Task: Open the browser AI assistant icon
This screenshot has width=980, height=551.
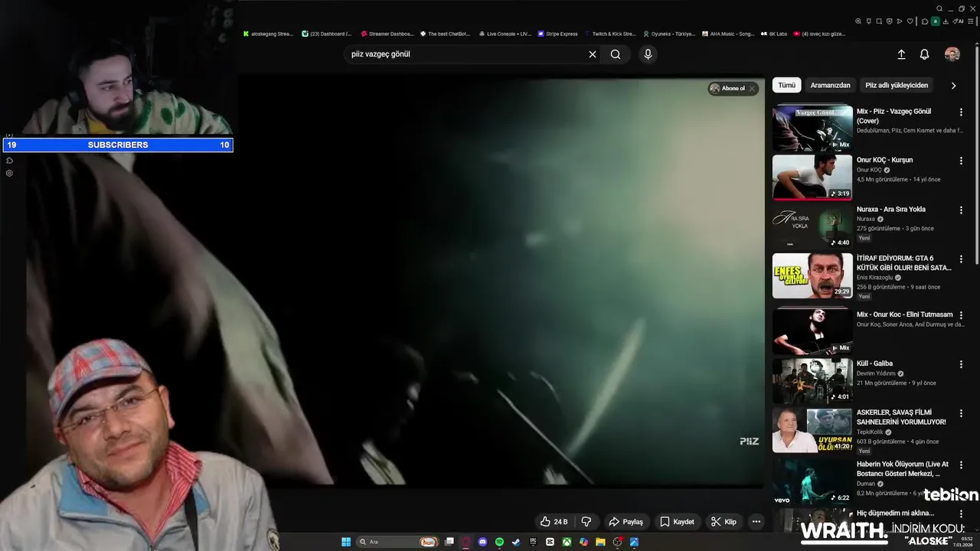Action: [x=959, y=21]
